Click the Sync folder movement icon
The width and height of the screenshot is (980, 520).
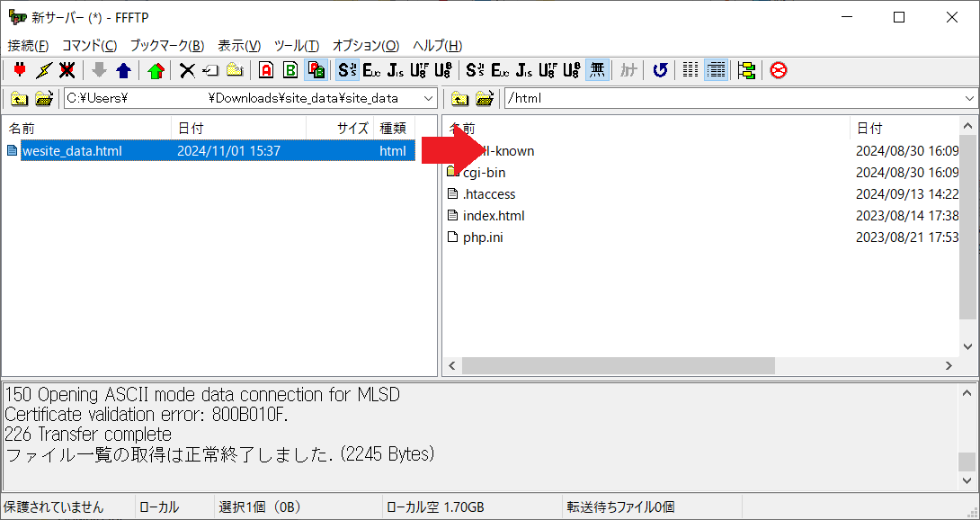pos(746,70)
